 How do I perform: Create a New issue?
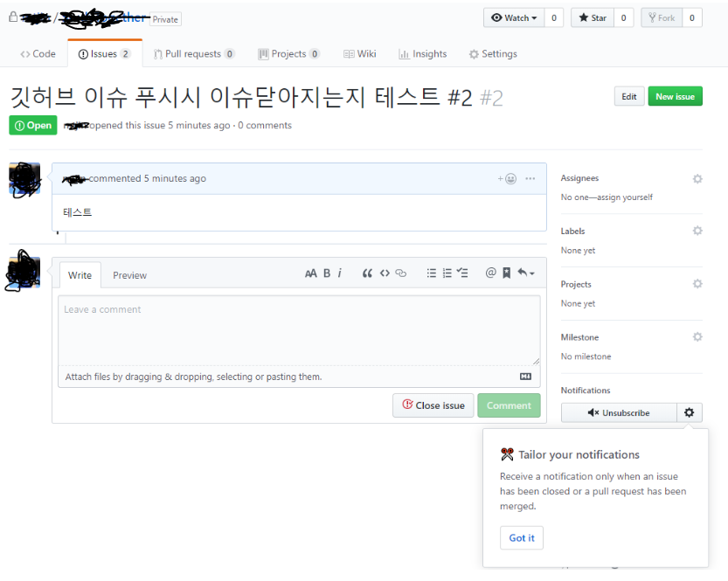[x=675, y=96]
